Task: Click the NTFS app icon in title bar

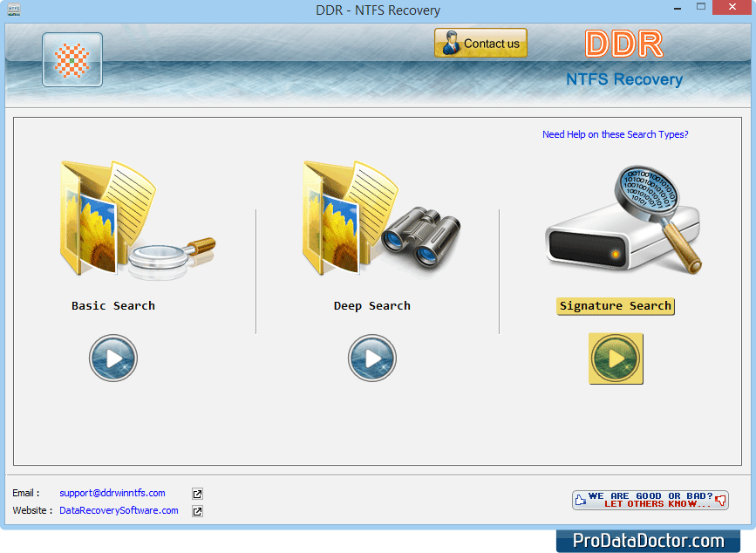Action: [14, 10]
